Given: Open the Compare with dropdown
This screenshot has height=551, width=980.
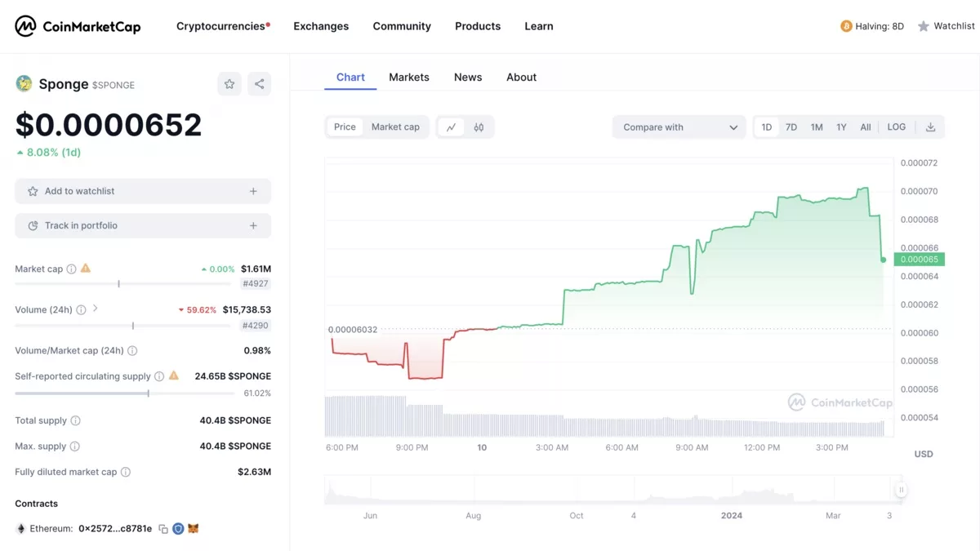Looking at the screenshot, I should pos(679,127).
